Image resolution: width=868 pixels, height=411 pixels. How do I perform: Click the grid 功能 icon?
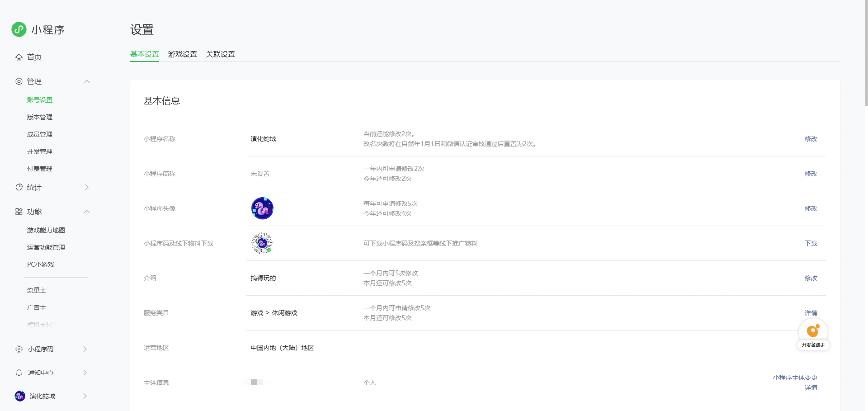[19, 212]
